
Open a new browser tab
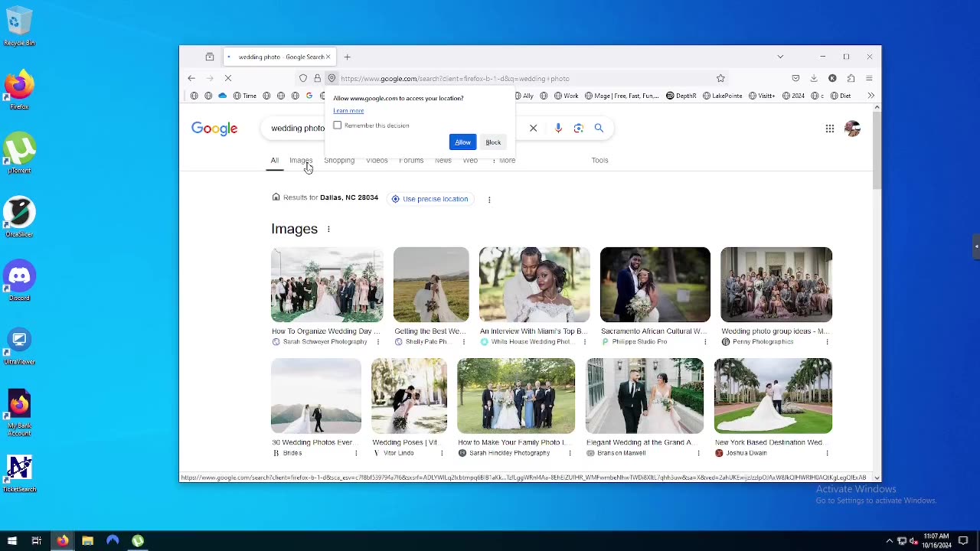[x=347, y=57]
